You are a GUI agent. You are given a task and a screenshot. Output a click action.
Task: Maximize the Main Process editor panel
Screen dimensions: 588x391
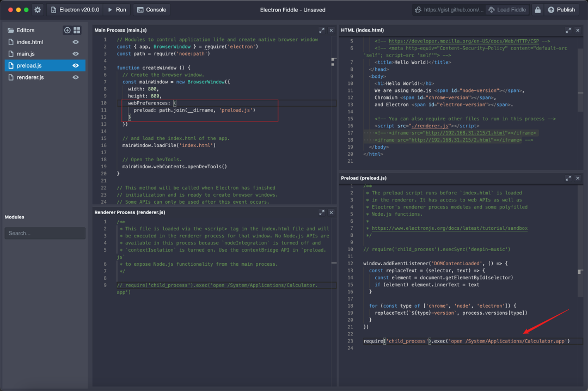[322, 30]
